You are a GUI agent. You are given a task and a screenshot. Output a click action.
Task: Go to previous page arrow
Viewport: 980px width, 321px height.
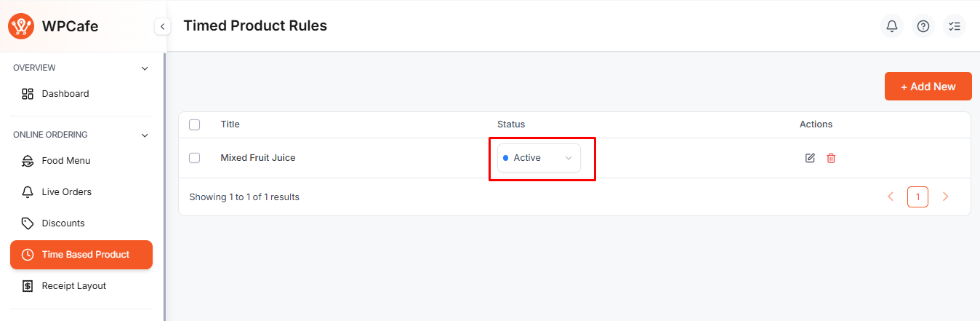pyautogui.click(x=891, y=197)
